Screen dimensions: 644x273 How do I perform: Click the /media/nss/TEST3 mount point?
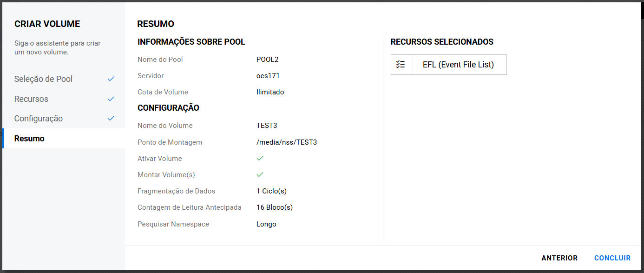pyautogui.click(x=287, y=142)
